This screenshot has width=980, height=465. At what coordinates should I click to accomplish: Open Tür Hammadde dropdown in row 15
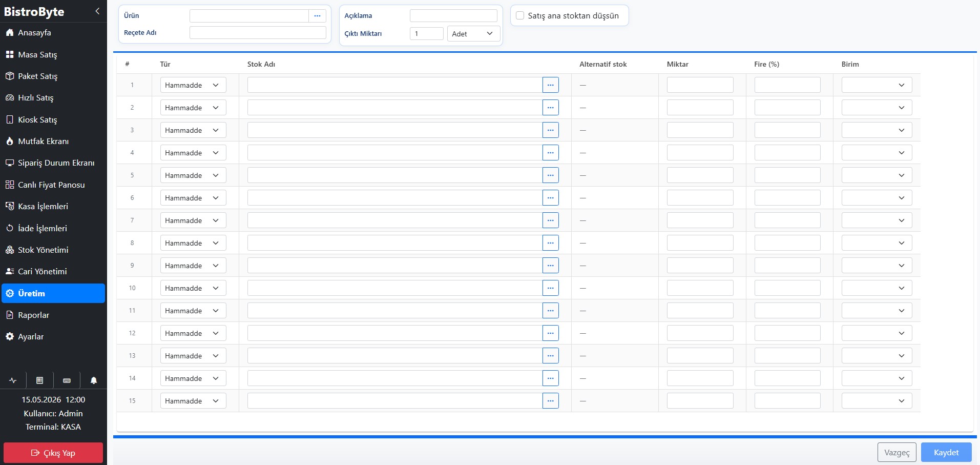click(x=193, y=401)
